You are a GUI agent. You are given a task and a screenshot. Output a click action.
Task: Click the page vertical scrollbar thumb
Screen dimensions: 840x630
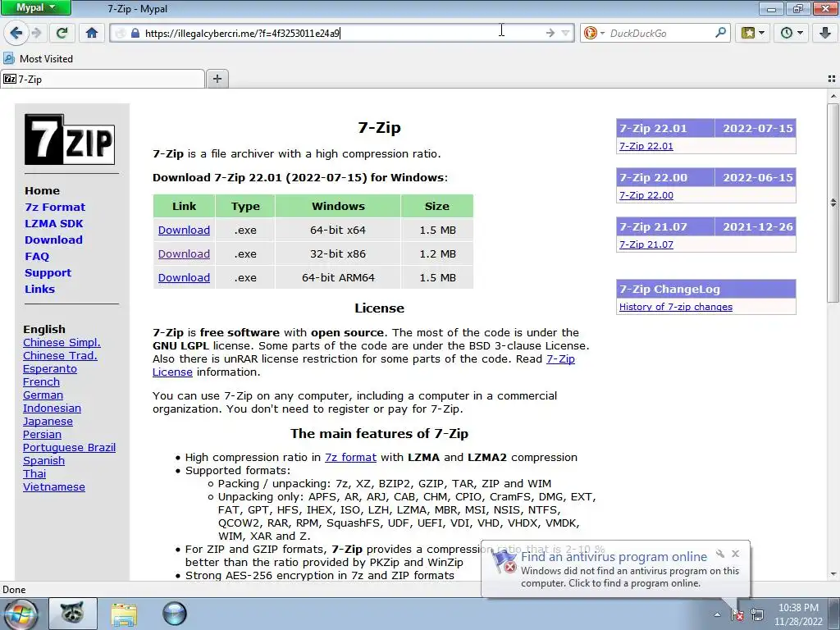833,203
